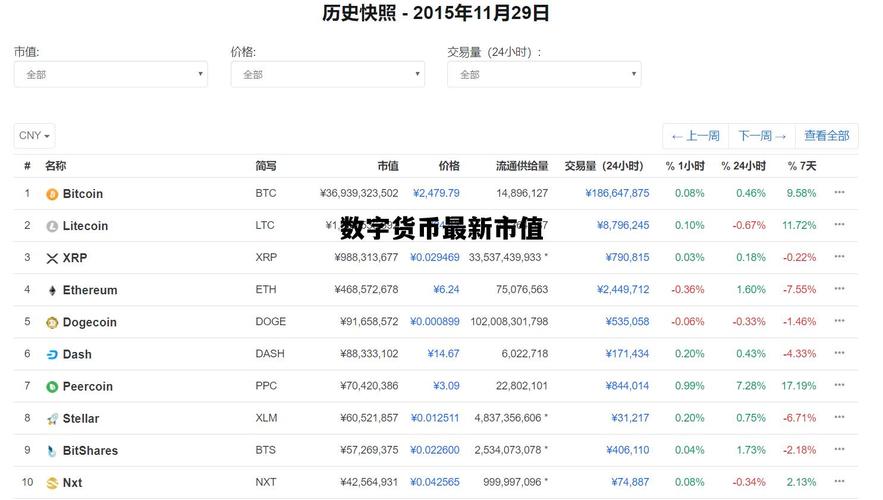This screenshot has height=500, width=883.
Task: Sort table by % 24小时 column header
Action: point(743,166)
